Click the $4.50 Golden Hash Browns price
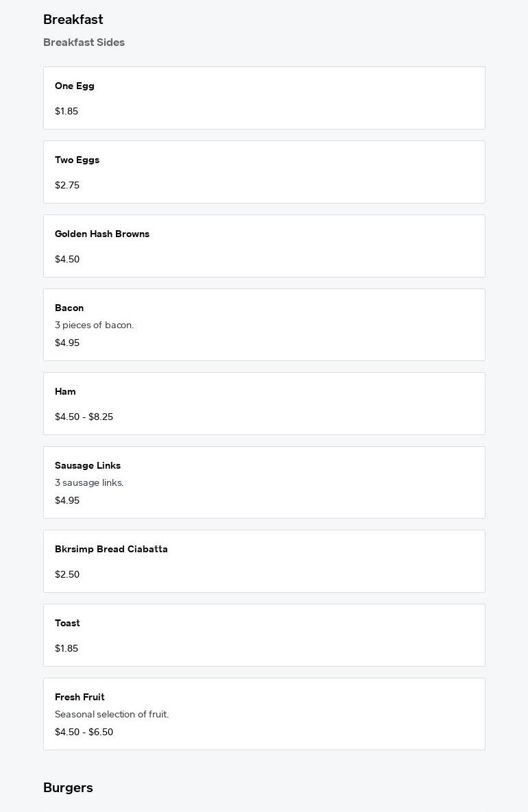The image size is (528, 812). tap(67, 260)
